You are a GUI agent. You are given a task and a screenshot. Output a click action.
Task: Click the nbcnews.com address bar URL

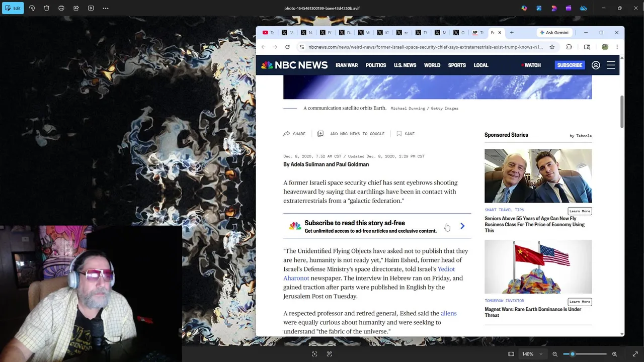coord(426,47)
